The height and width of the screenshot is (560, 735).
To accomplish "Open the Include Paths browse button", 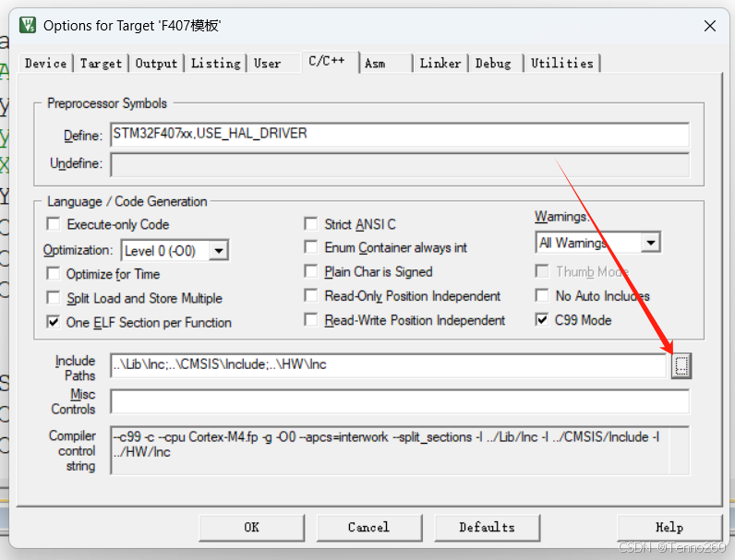I will point(681,365).
